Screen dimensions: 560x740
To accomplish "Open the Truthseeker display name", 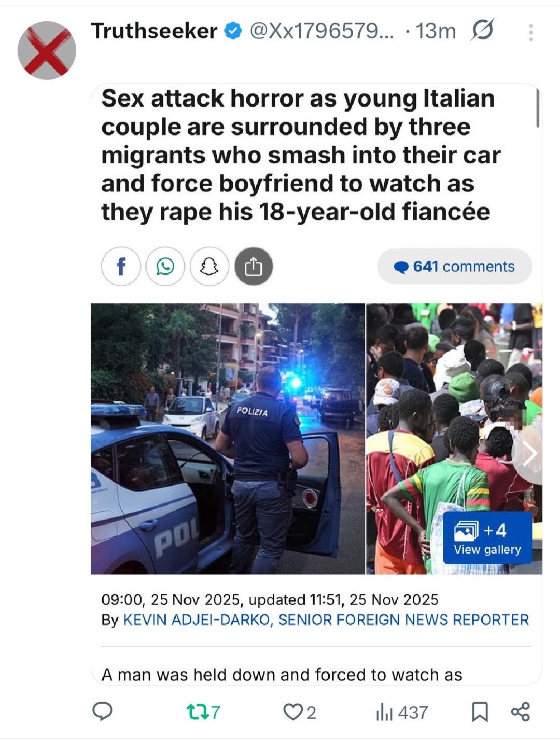I will point(155,31).
